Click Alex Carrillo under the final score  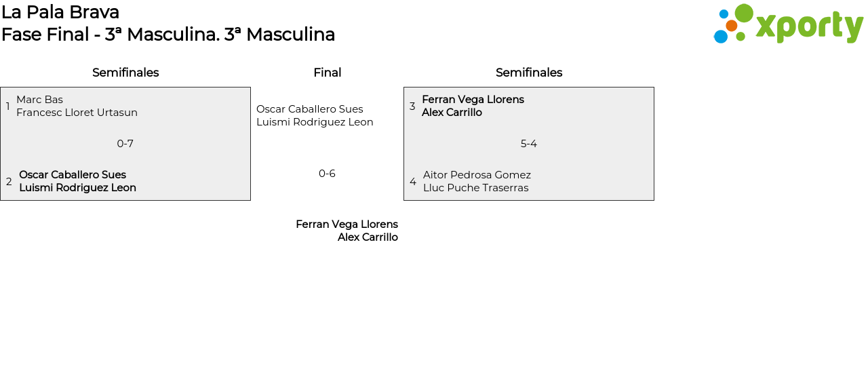click(368, 237)
